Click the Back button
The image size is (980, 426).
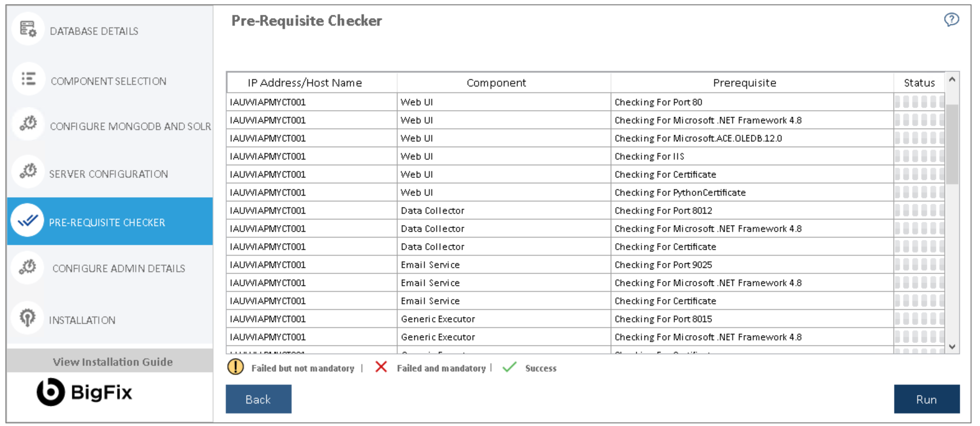pyautogui.click(x=258, y=399)
